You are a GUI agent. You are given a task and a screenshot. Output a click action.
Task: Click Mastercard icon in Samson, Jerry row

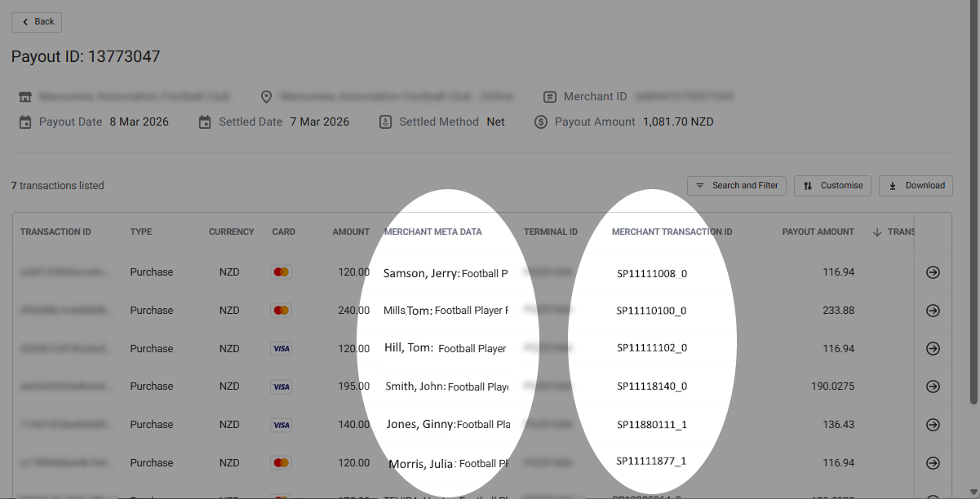coord(281,272)
